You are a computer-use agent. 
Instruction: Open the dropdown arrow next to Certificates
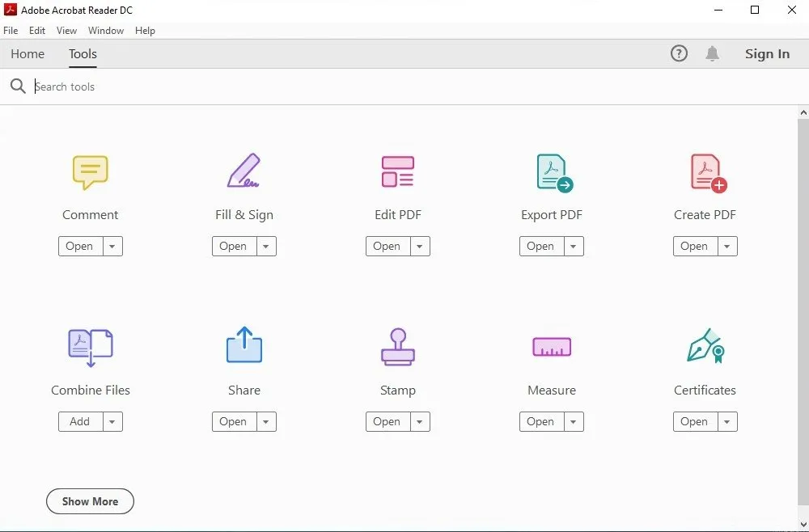coord(727,421)
